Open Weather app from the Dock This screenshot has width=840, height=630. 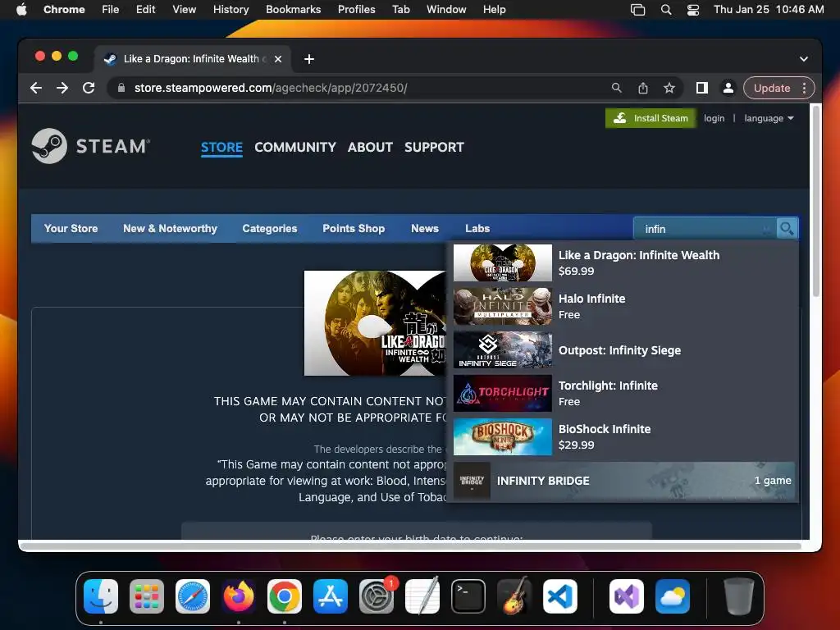(x=673, y=596)
